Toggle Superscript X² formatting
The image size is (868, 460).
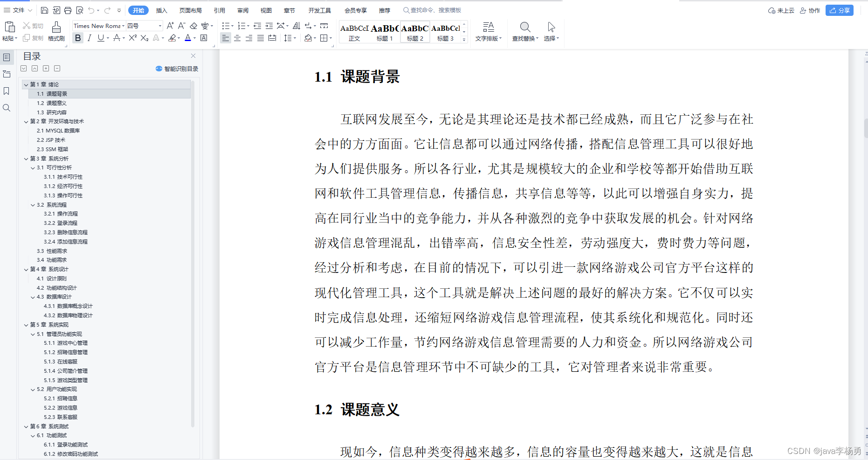point(133,38)
